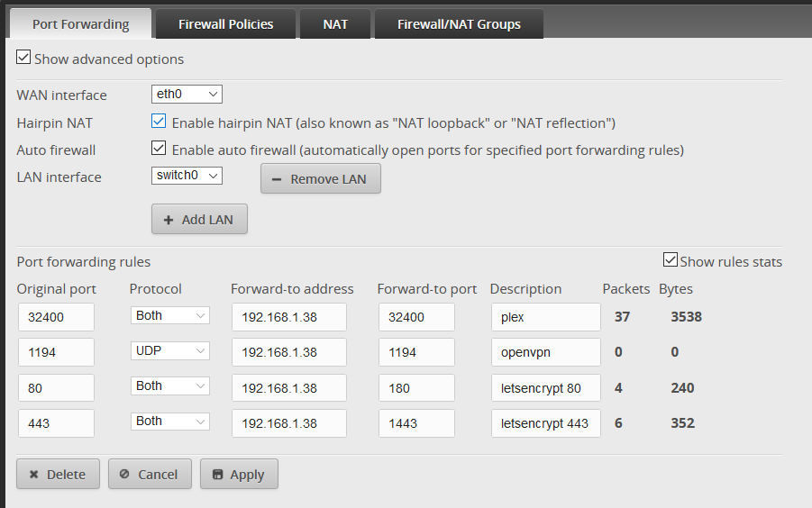Focus Forward-to address field in plex row
The height and width of the screenshot is (508, 812).
point(289,317)
